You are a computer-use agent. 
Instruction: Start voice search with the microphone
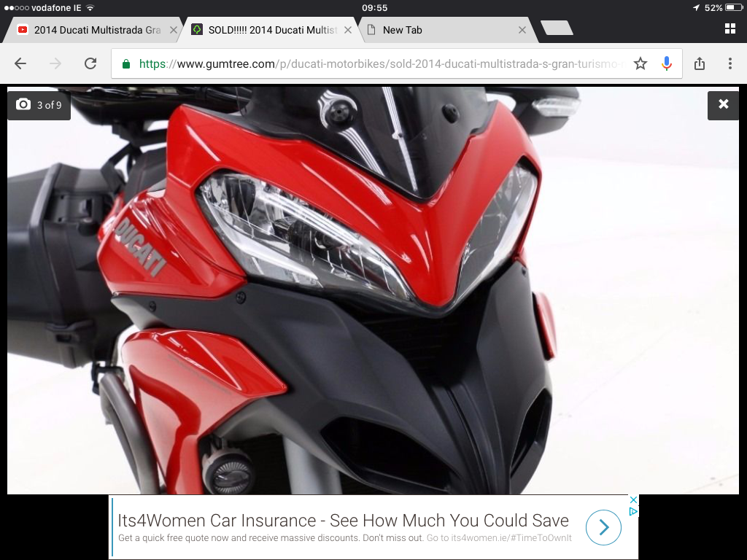coord(667,63)
